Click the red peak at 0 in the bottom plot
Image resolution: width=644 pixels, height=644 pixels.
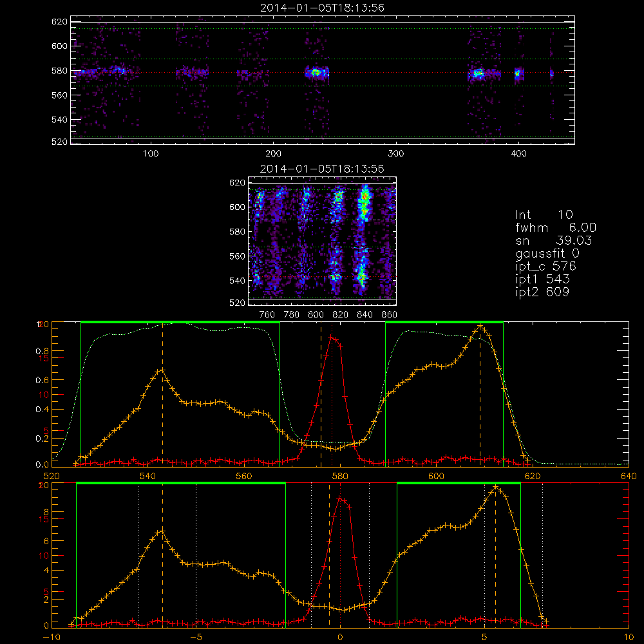pyautogui.click(x=339, y=498)
